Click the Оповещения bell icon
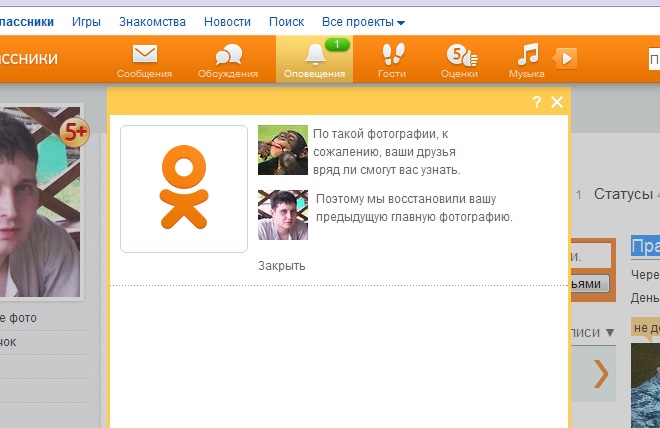The width and height of the screenshot is (660, 428). (x=315, y=55)
